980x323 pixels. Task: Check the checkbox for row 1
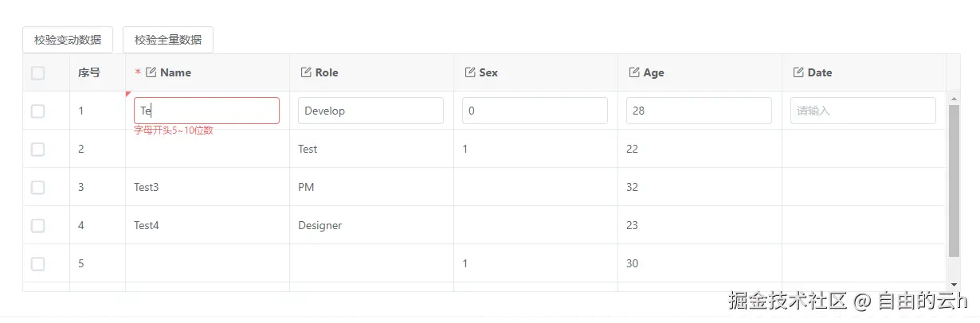(38, 111)
